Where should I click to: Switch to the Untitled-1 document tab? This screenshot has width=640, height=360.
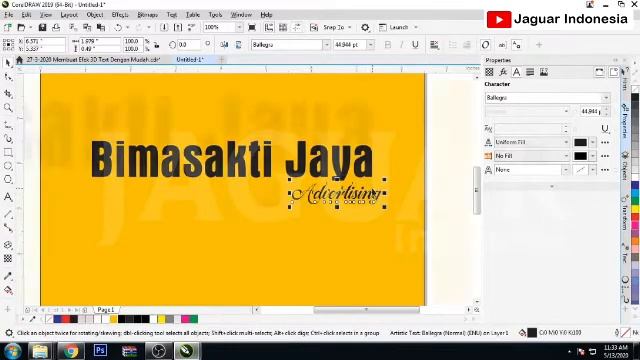190,60
